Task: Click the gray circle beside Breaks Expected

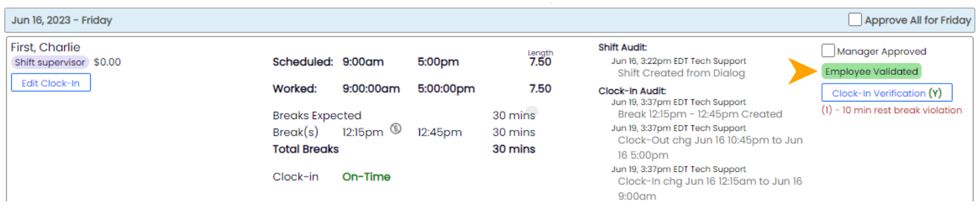Action: (x=532, y=111)
